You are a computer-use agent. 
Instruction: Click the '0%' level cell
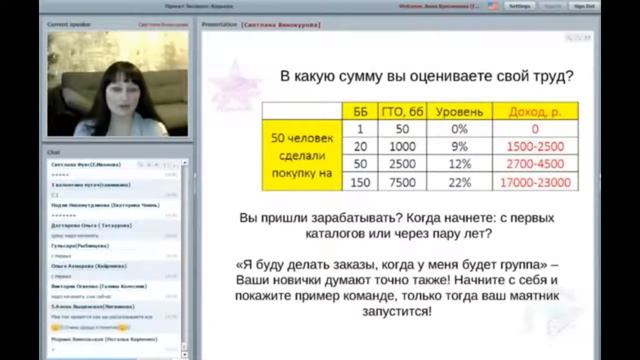click(460, 129)
